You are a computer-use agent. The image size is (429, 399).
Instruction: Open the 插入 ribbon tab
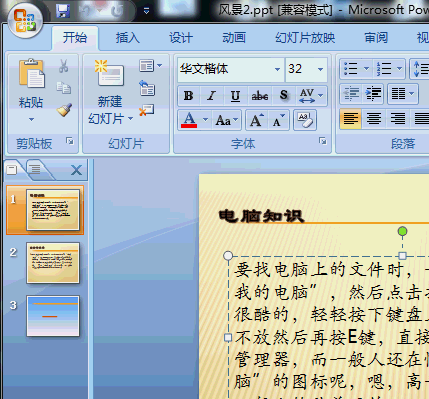click(x=128, y=38)
